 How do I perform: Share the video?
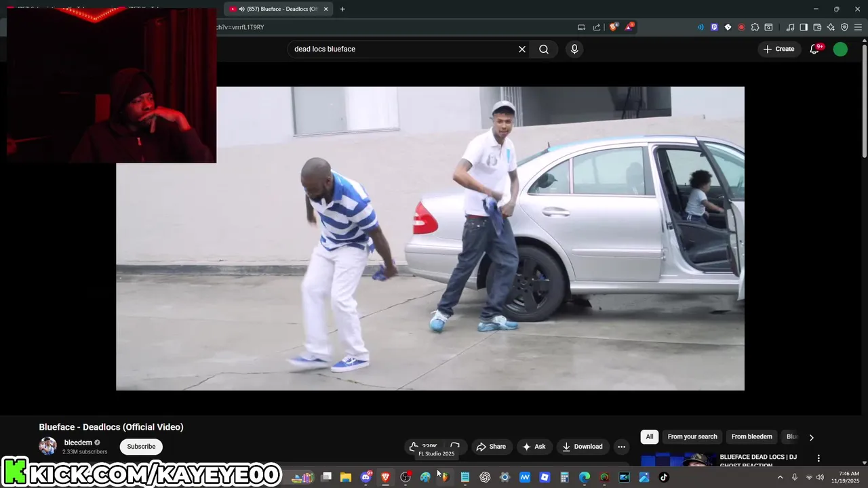[x=491, y=447]
